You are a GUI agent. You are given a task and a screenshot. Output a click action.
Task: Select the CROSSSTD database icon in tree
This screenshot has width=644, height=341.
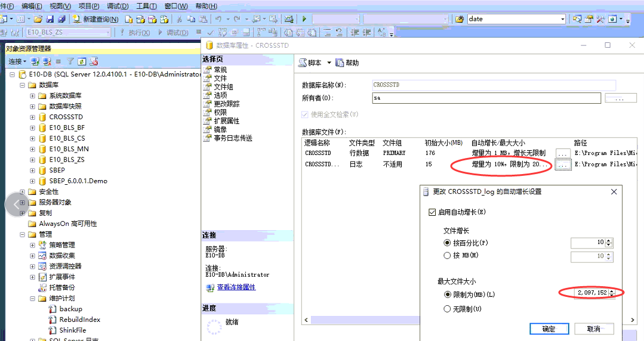coord(42,117)
